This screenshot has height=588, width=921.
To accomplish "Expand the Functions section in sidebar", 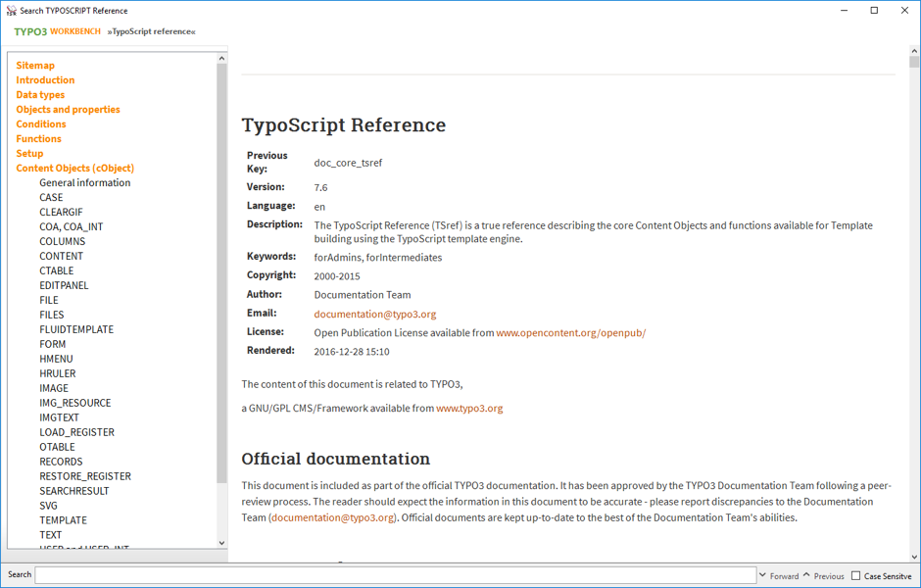I will 38,139.
